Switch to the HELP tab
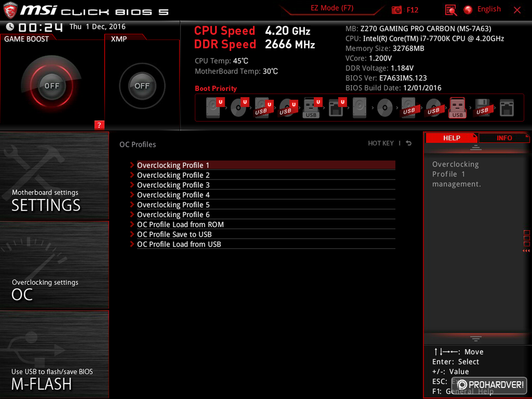This screenshot has height=399, width=532. pos(451,138)
